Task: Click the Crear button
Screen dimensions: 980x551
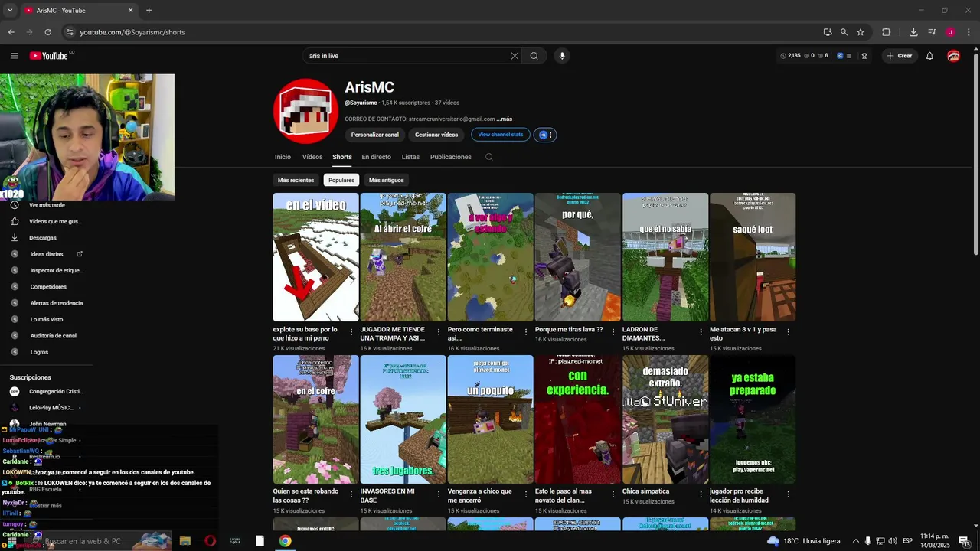Action: pos(900,56)
